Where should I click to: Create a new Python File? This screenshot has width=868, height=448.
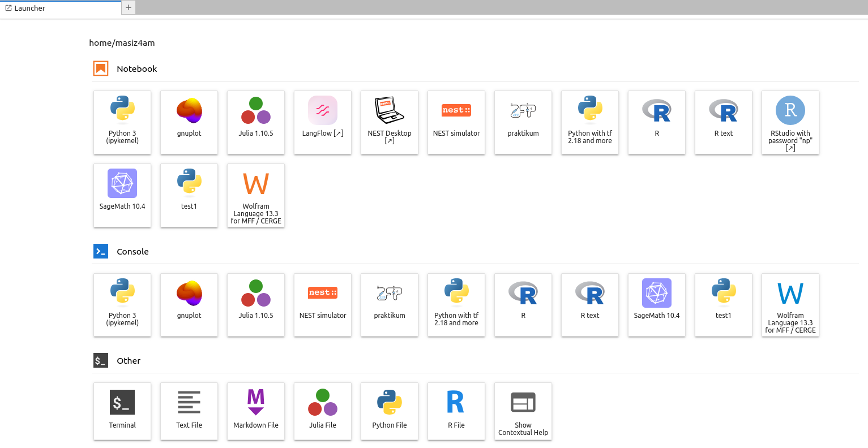(390, 411)
